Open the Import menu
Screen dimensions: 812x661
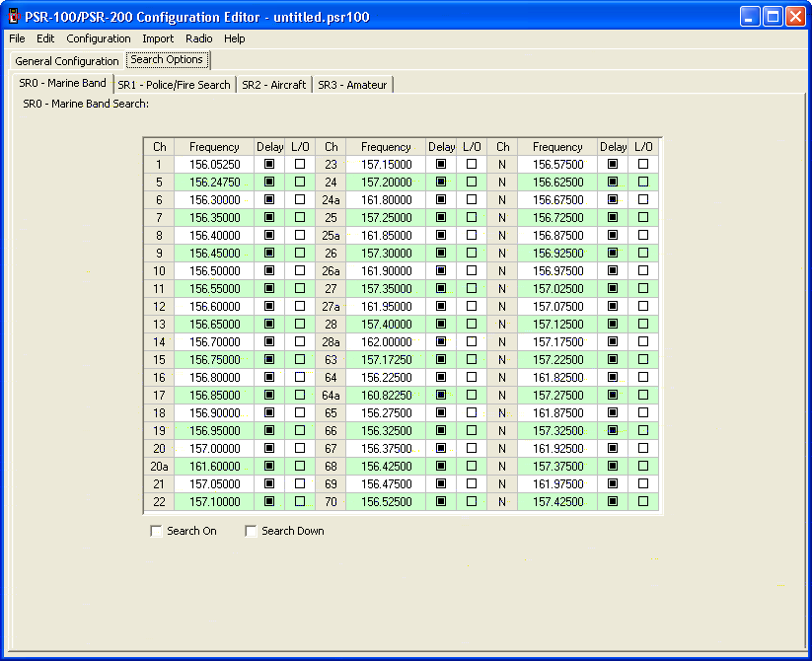point(158,38)
